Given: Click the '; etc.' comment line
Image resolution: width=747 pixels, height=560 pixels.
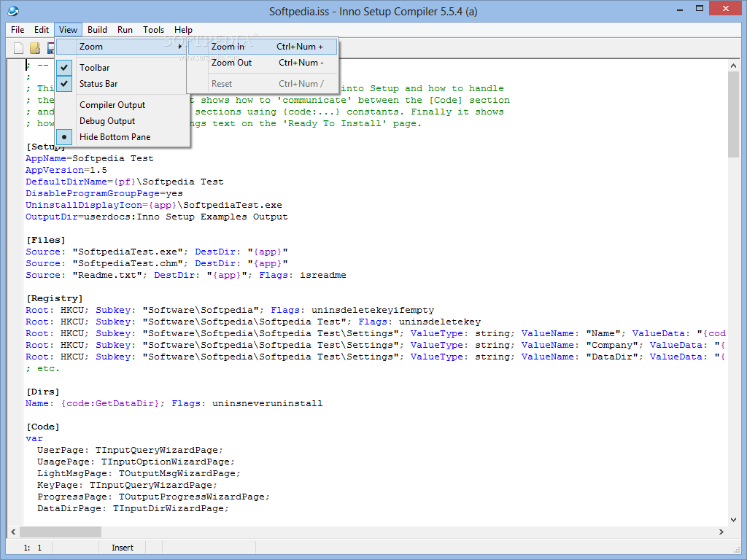Looking at the screenshot, I should [x=43, y=368].
